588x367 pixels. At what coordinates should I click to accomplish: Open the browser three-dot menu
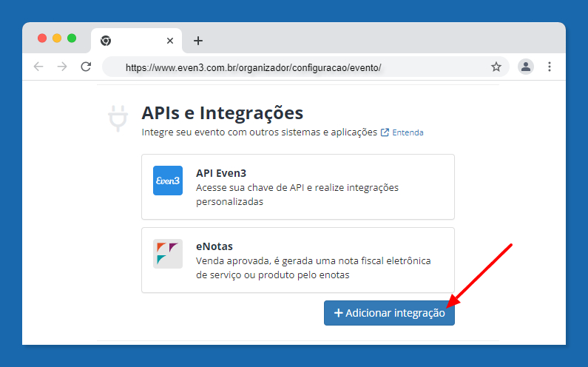[x=550, y=67]
